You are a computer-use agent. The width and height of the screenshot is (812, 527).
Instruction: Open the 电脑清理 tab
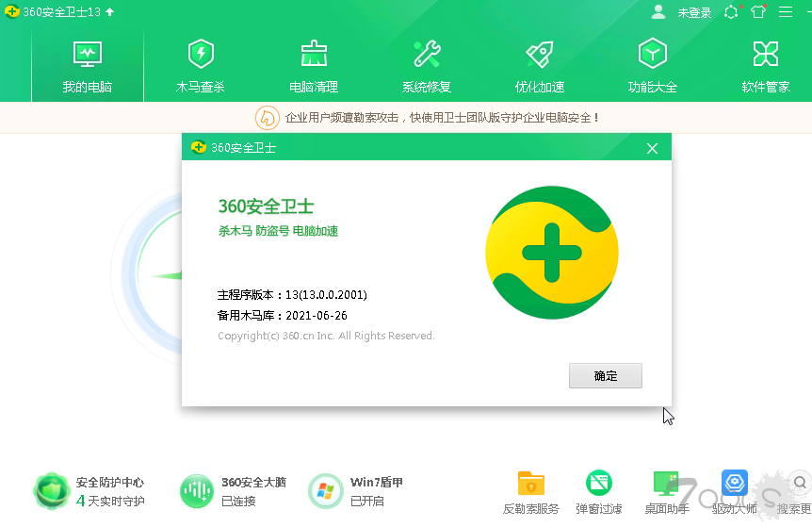click(314, 65)
